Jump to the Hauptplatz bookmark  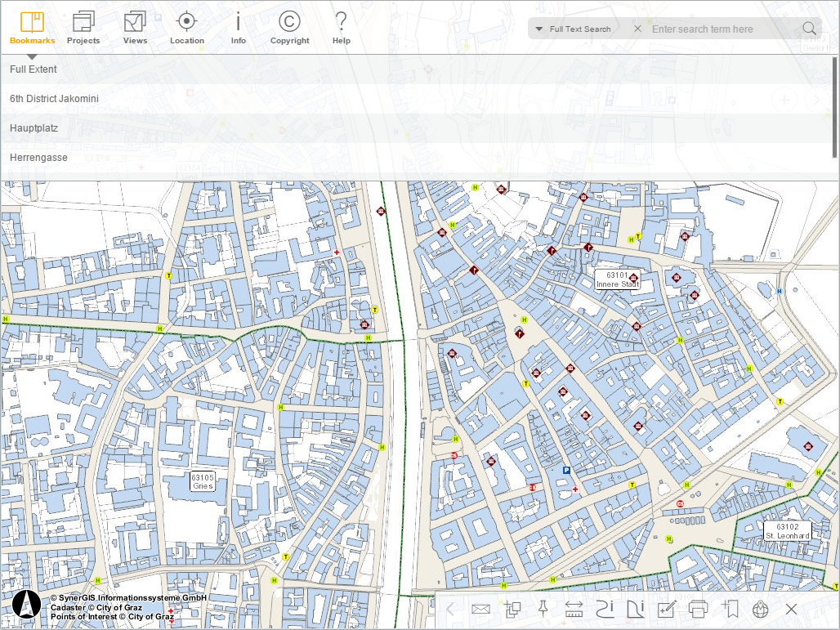34,128
